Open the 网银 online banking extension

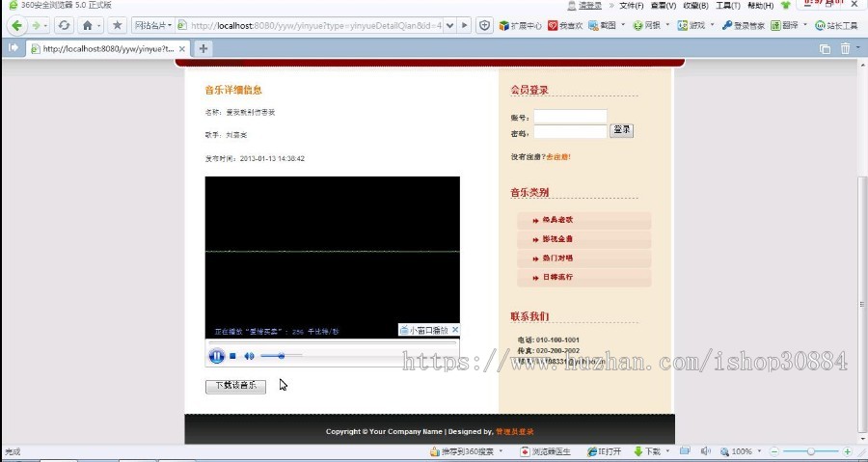[646, 25]
